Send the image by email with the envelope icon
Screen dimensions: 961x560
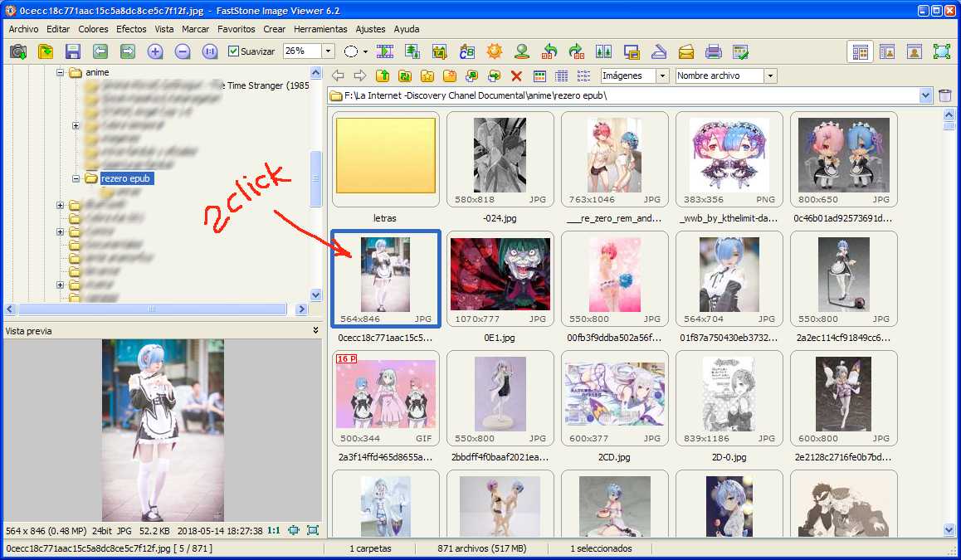(685, 52)
